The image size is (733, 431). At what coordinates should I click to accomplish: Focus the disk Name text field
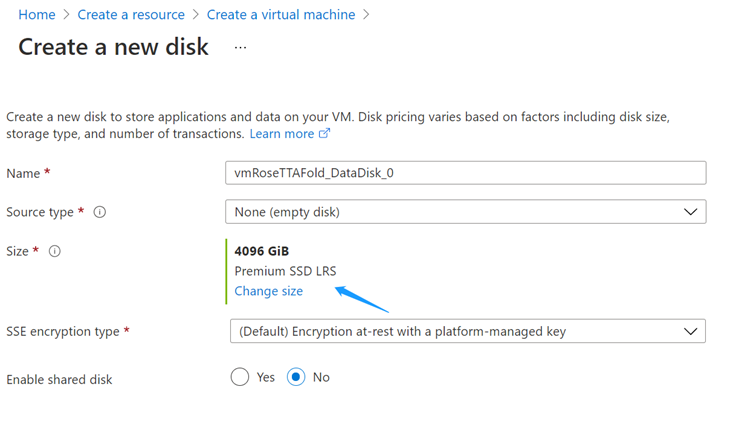click(465, 173)
